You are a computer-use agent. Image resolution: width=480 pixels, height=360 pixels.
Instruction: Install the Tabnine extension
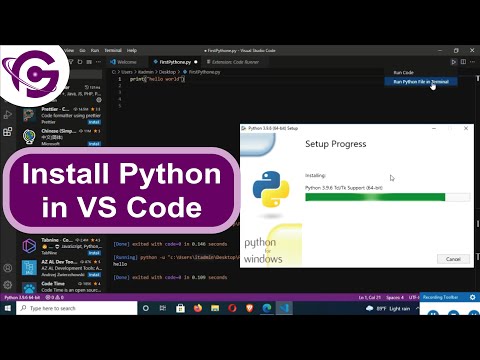coord(94,253)
